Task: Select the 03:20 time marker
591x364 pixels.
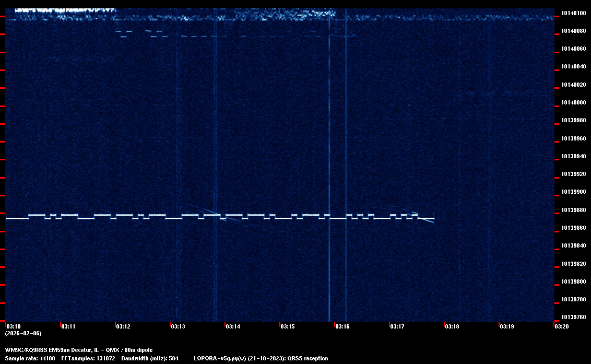Action: coord(561,326)
